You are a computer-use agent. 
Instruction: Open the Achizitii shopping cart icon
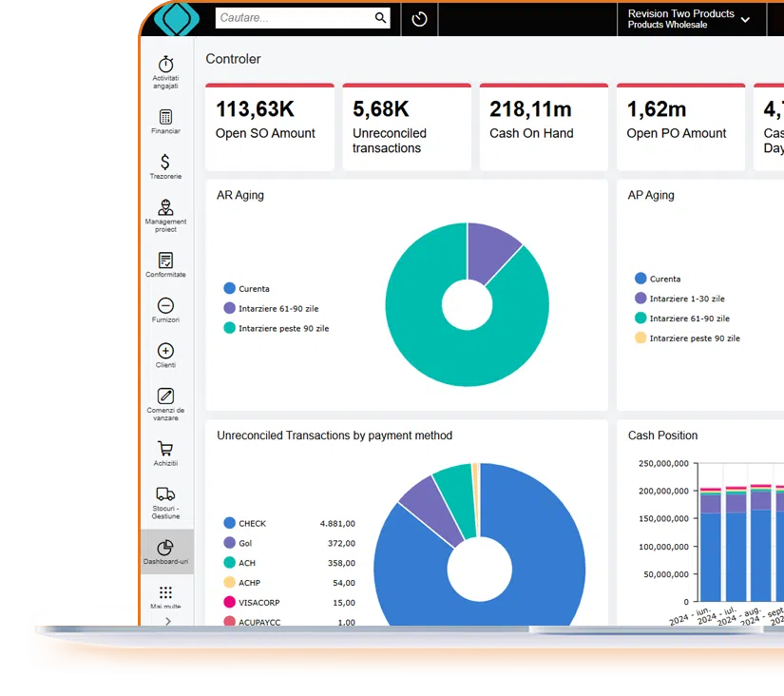tap(165, 449)
